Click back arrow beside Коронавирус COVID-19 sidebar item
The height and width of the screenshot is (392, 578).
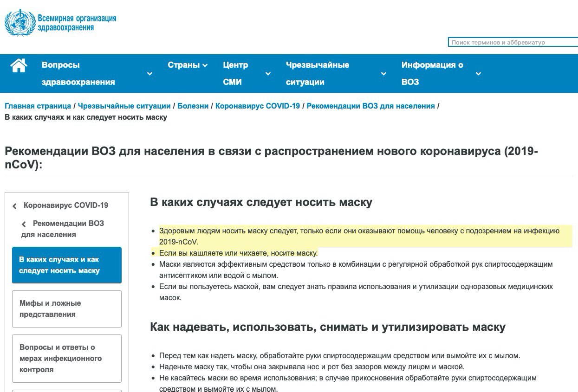coord(15,206)
